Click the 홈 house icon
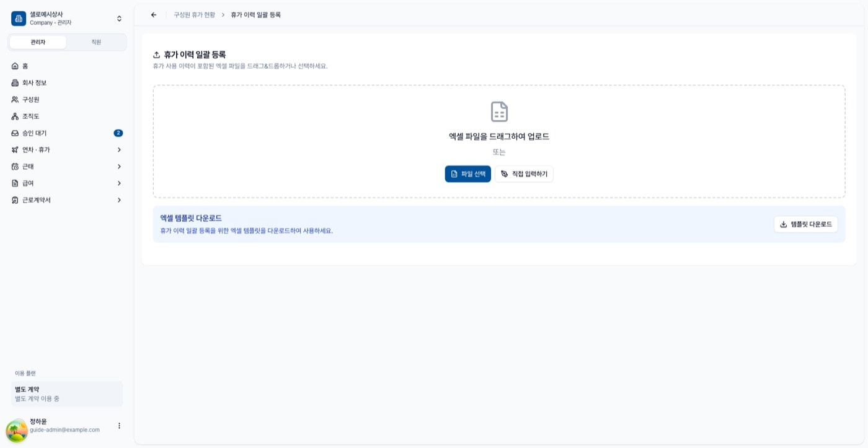The image size is (868, 448). (x=15, y=66)
